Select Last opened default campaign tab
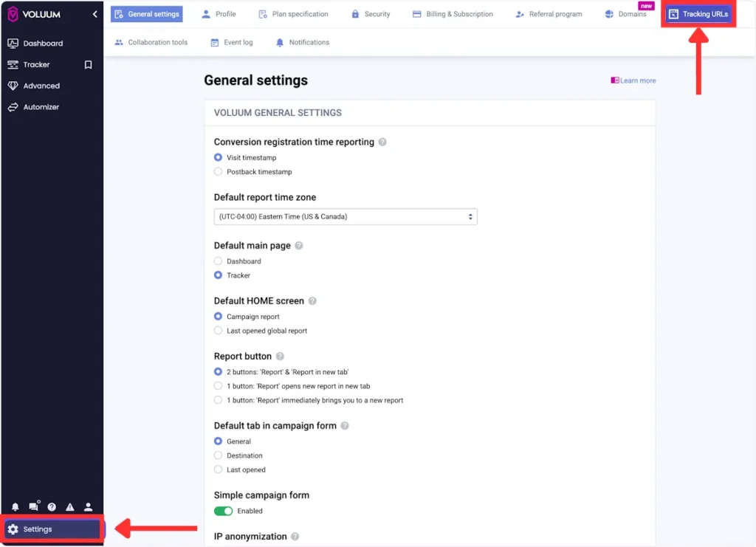Viewport: 756px width, 547px height. [218, 469]
